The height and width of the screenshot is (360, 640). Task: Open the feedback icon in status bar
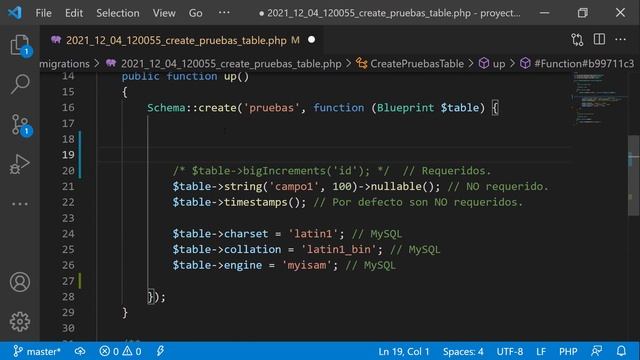click(x=596, y=351)
